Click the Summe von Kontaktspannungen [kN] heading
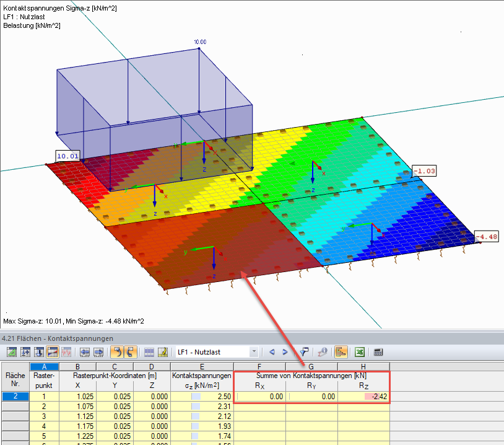 click(311, 376)
